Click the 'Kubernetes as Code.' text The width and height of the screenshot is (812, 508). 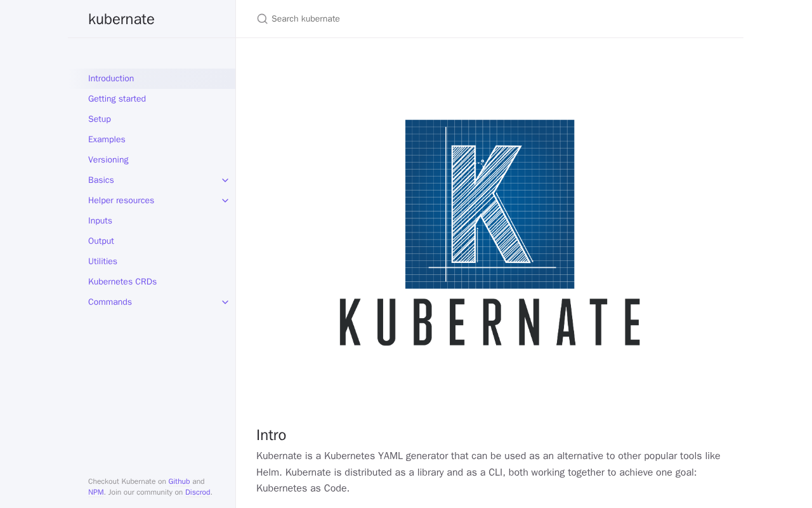303,488
